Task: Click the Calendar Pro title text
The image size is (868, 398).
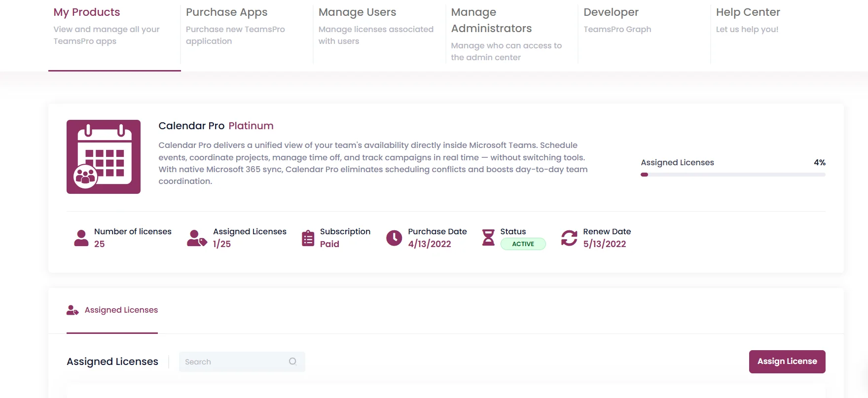Action: pos(191,126)
